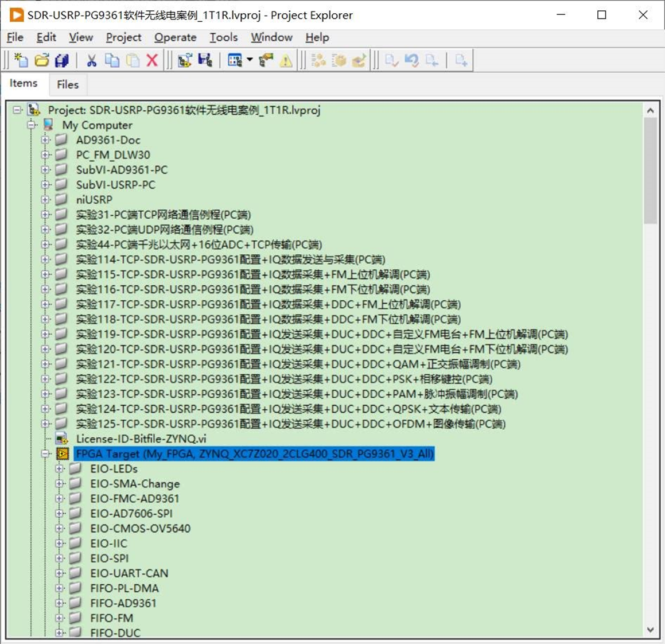Click the Filter View toolbar icon
665x644 pixels.
[x=235, y=60]
